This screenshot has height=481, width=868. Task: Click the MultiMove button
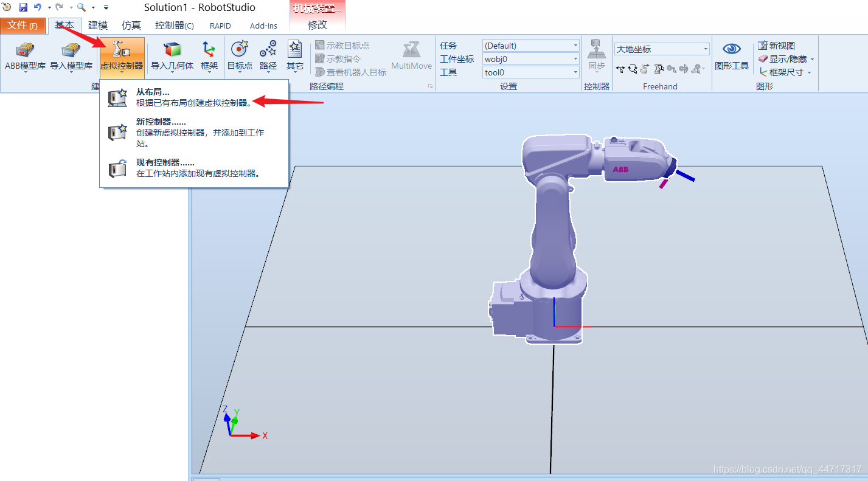click(411, 56)
